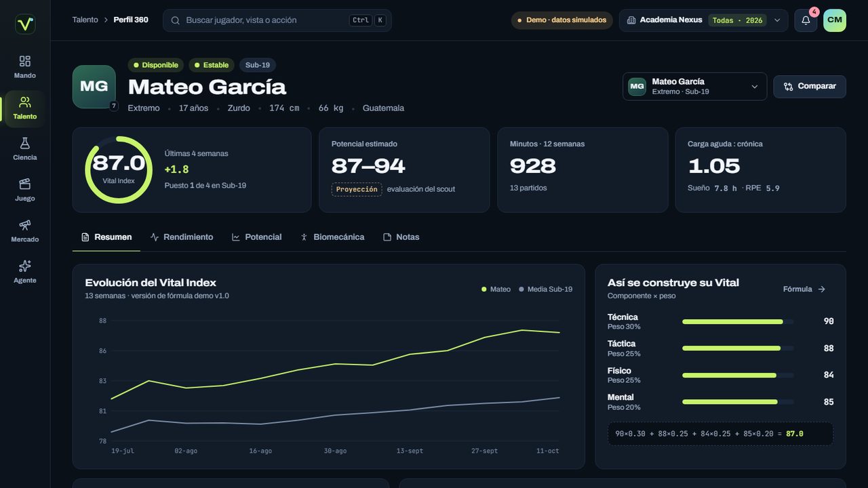The image size is (868, 488).
Task: Open the Fórmula link
Action: (804, 289)
